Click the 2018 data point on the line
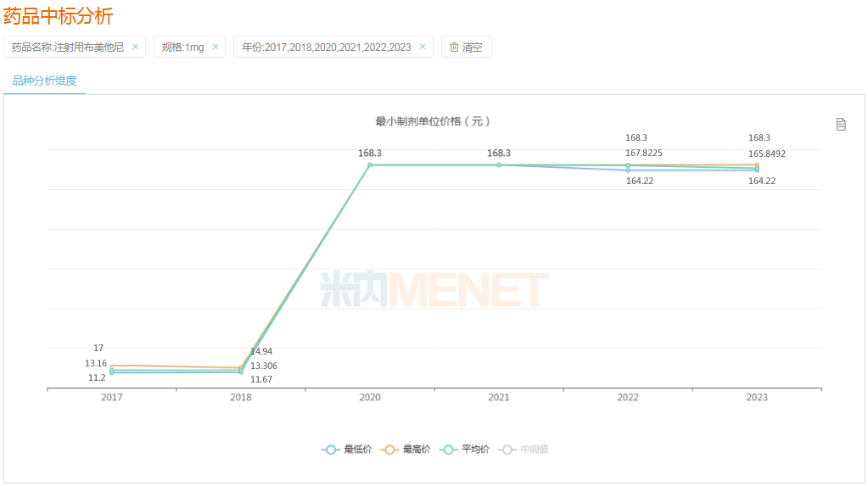The height and width of the screenshot is (486, 868). [241, 370]
